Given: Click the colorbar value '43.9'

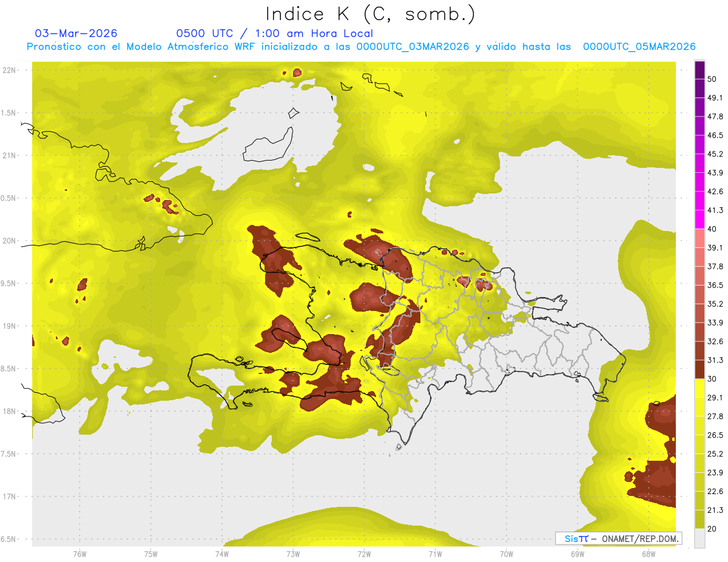Looking at the screenshot, I should 716,173.
